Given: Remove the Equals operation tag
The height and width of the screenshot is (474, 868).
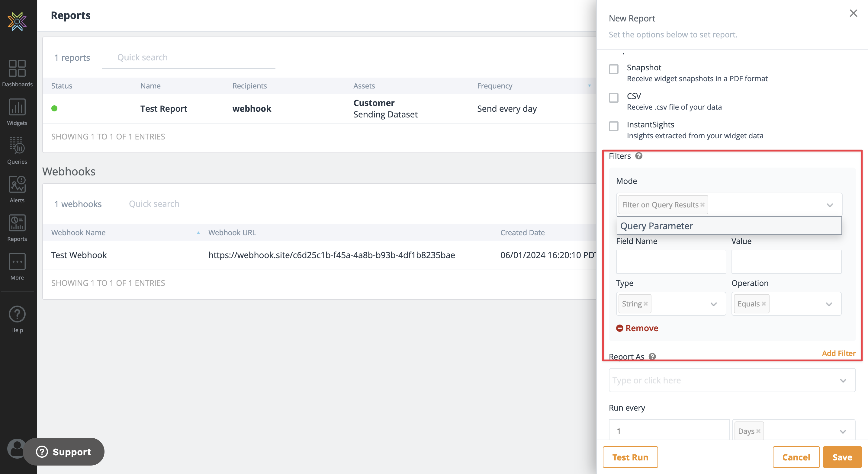Looking at the screenshot, I should pos(764,304).
